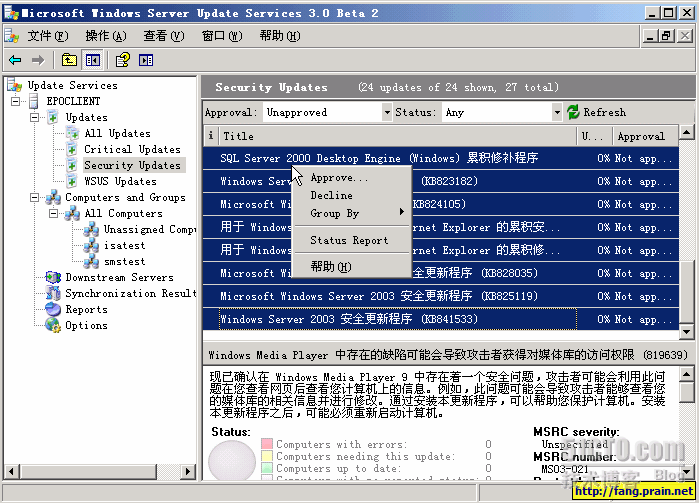Click the EPOCLIENT server icon

[x=34, y=101]
